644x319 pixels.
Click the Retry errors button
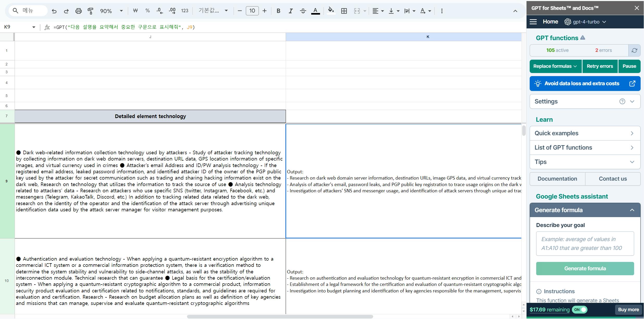click(599, 66)
